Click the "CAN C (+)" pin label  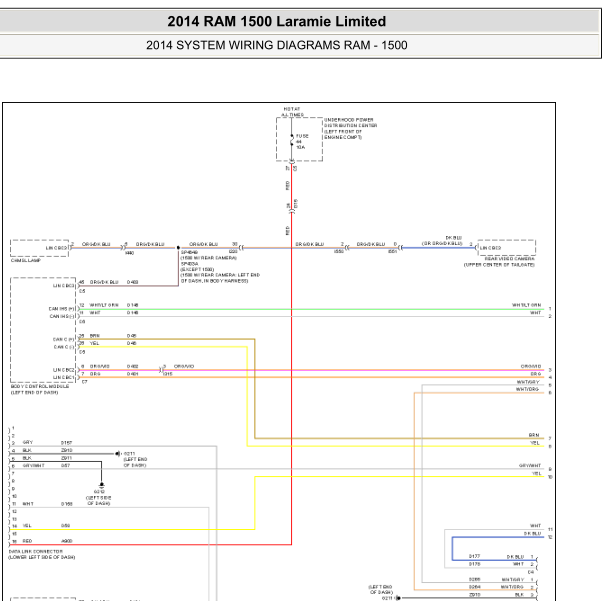64,339
